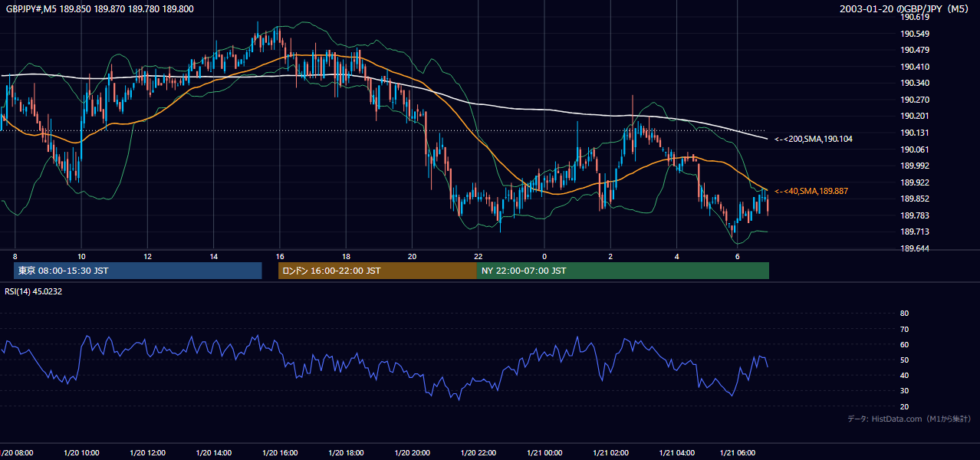Click hour tick 18 under price chart
Screen dimensions: 980x460
click(346, 256)
